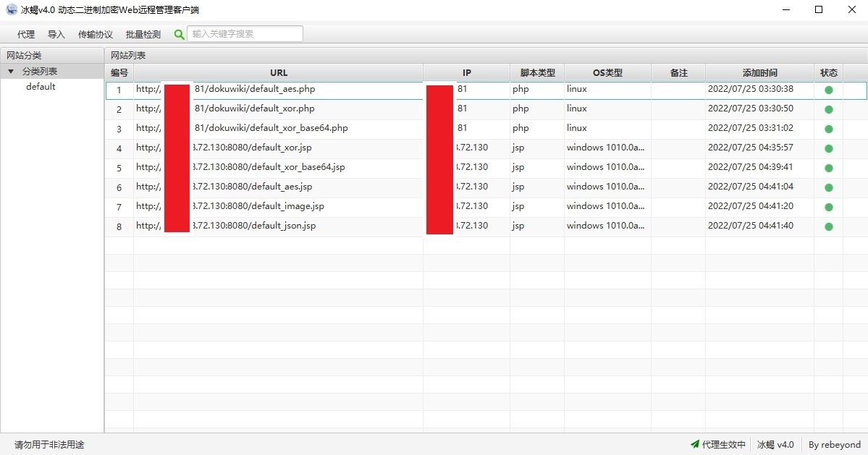Click the Behinder app icon in the title bar
The image size is (868, 455).
point(11,9)
